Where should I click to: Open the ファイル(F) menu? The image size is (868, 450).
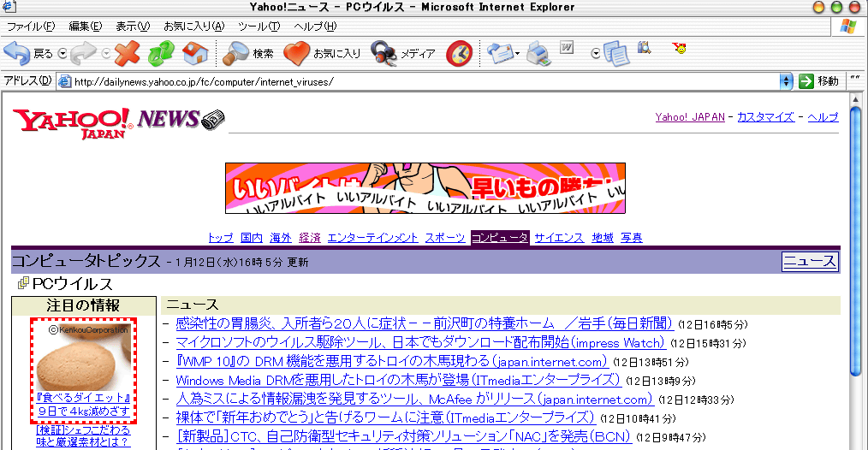[x=31, y=26]
